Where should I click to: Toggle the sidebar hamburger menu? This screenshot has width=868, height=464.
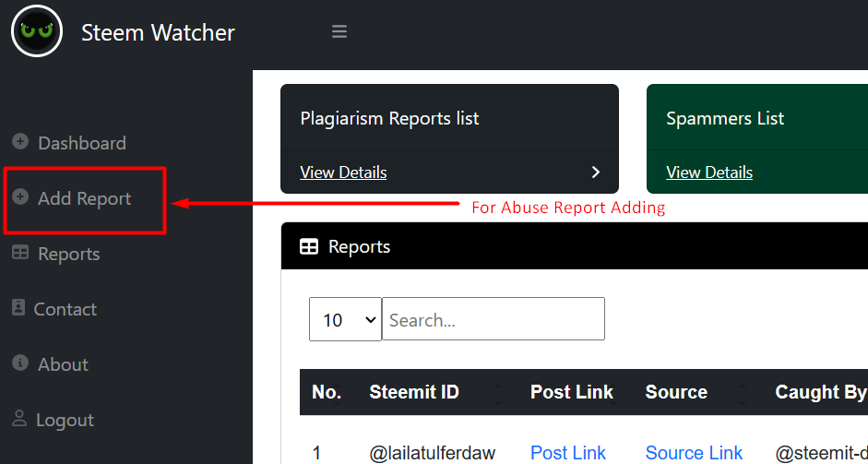click(x=339, y=31)
